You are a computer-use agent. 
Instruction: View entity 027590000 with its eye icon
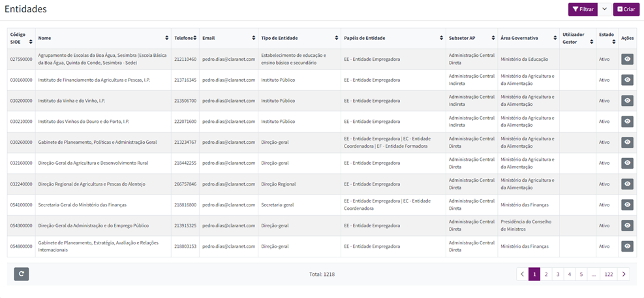coord(627,59)
